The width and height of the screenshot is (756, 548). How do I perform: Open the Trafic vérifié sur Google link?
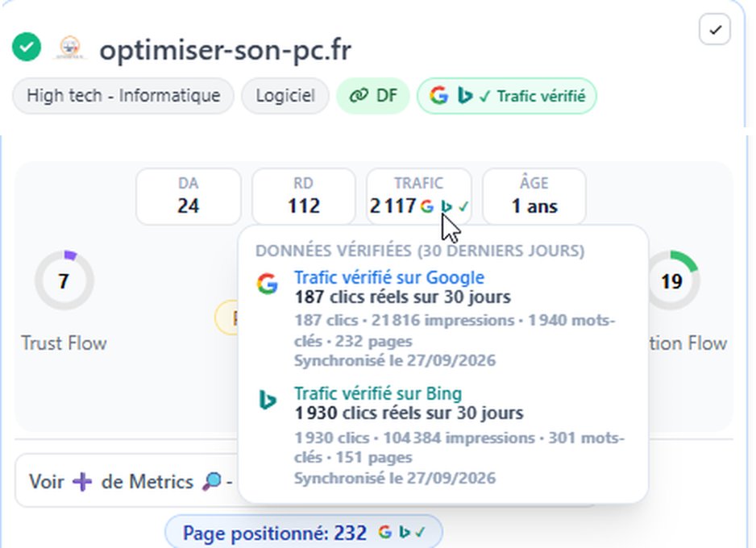coord(389,277)
